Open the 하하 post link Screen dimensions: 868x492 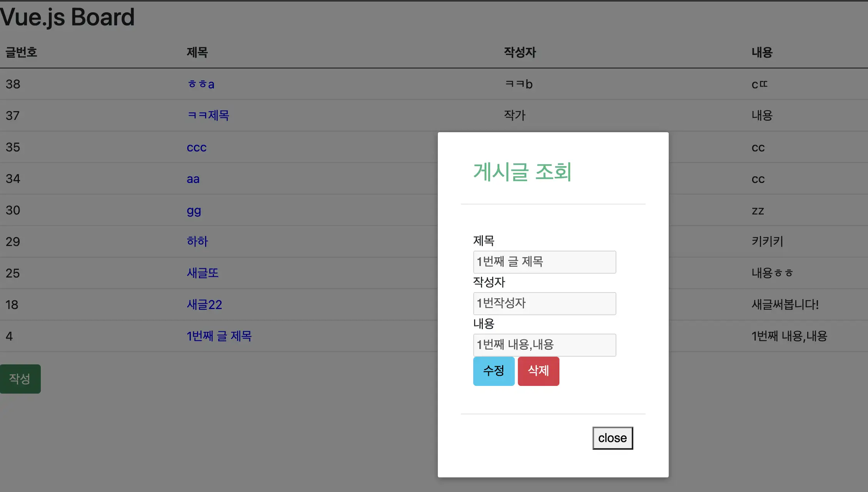pyautogui.click(x=197, y=241)
